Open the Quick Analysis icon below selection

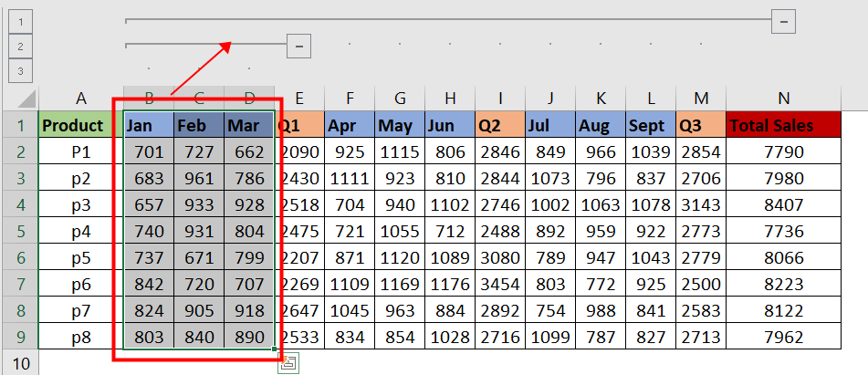[x=288, y=364]
